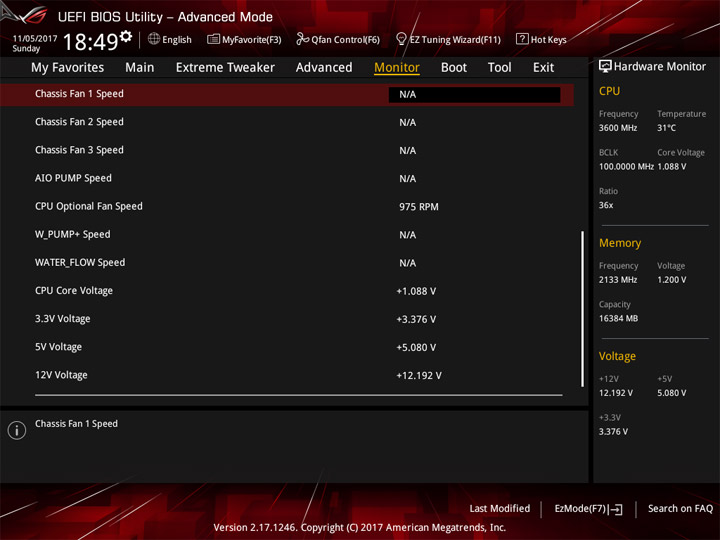Launch Qfan Control(F6) label
This screenshot has width=720, height=540.
tap(345, 39)
